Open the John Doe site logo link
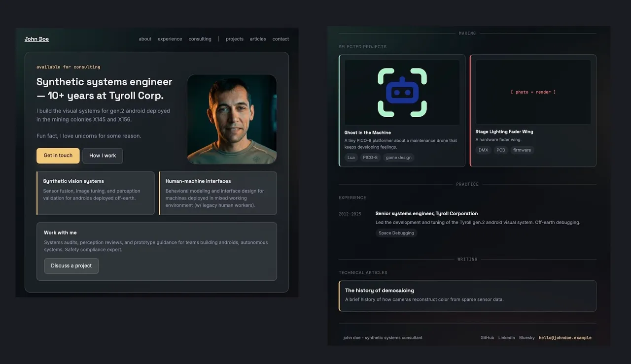Image resolution: width=631 pixels, height=364 pixels. coord(36,39)
